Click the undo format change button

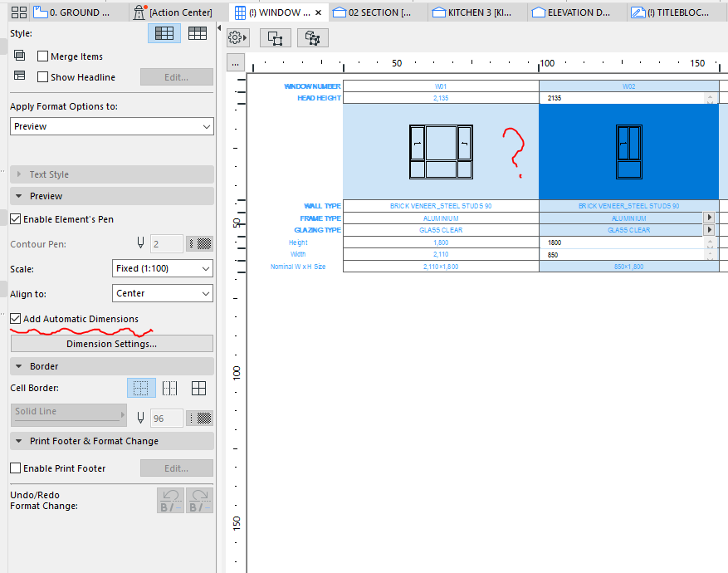pos(169,500)
